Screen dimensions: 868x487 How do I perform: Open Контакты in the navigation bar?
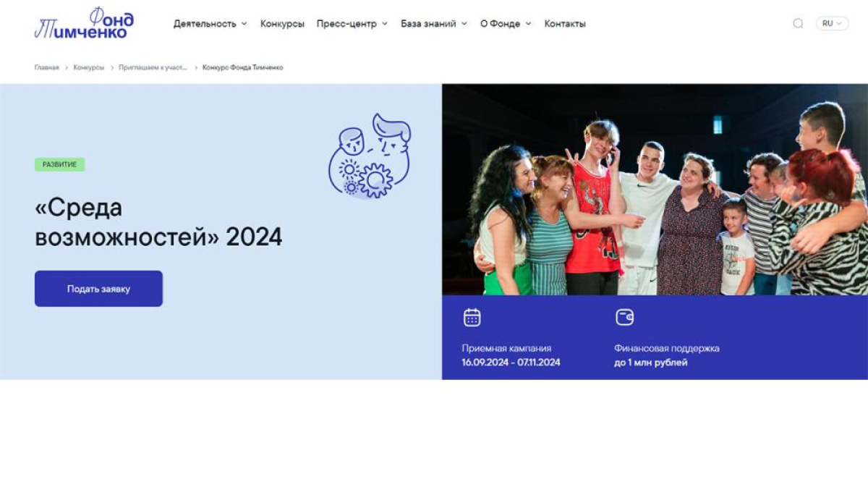(x=565, y=24)
